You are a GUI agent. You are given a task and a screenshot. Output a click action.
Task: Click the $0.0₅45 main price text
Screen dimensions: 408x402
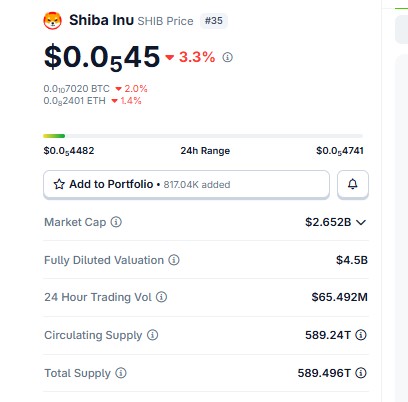point(102,58)
